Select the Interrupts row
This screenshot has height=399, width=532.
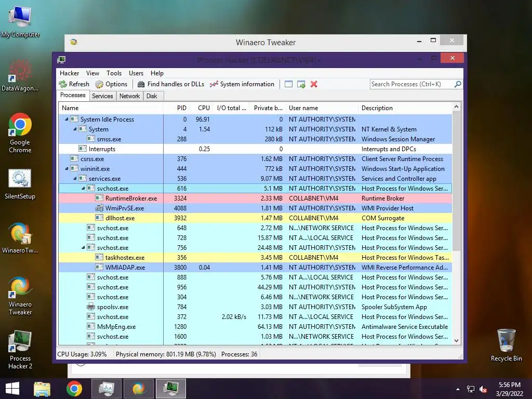tap(255, 149)
